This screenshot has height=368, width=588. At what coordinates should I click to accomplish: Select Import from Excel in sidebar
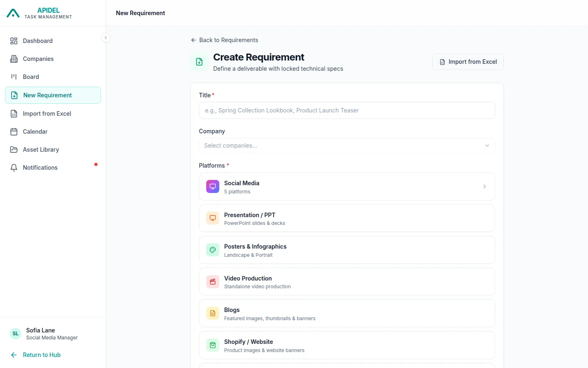(x=53, y=114)
